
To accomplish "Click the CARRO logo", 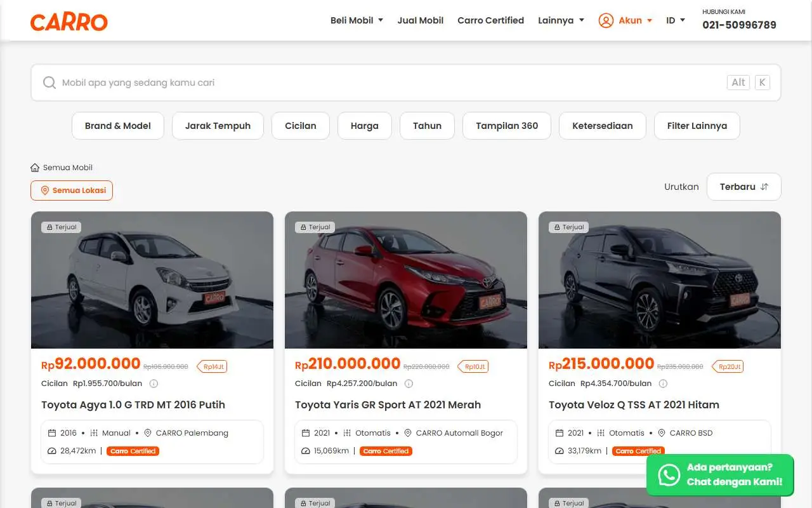I will pyautogui.click(x=69, y=22).
